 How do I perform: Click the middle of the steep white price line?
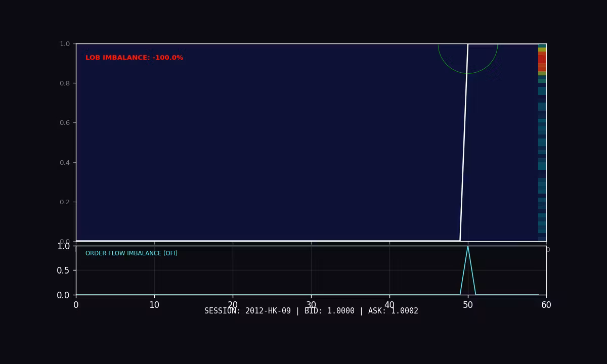(464, 143)
